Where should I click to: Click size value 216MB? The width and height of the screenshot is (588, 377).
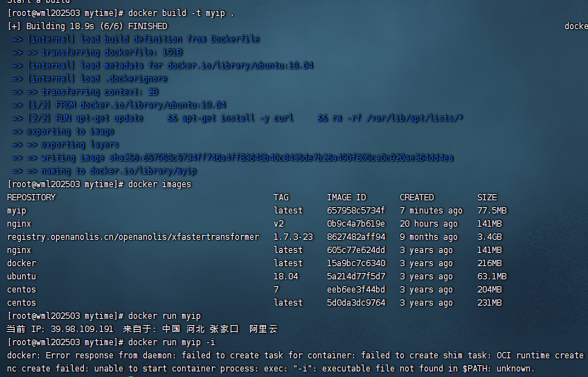pos(490,263)
